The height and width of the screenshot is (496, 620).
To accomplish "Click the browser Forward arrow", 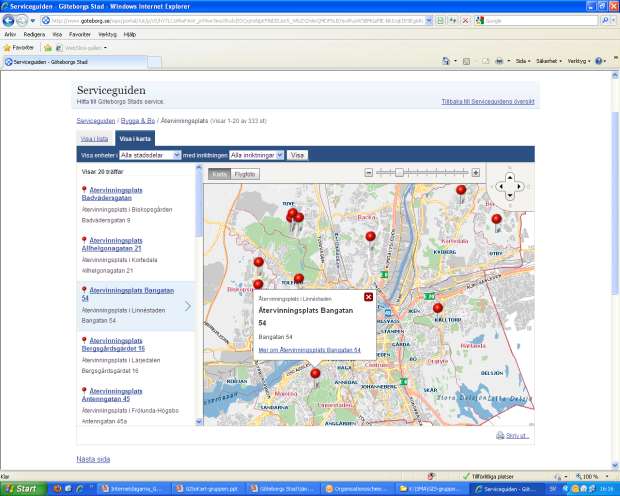I will point(22,21).
